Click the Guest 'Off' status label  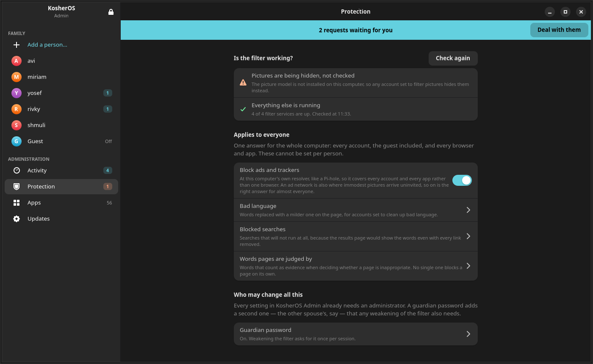[x=108, y=141]
